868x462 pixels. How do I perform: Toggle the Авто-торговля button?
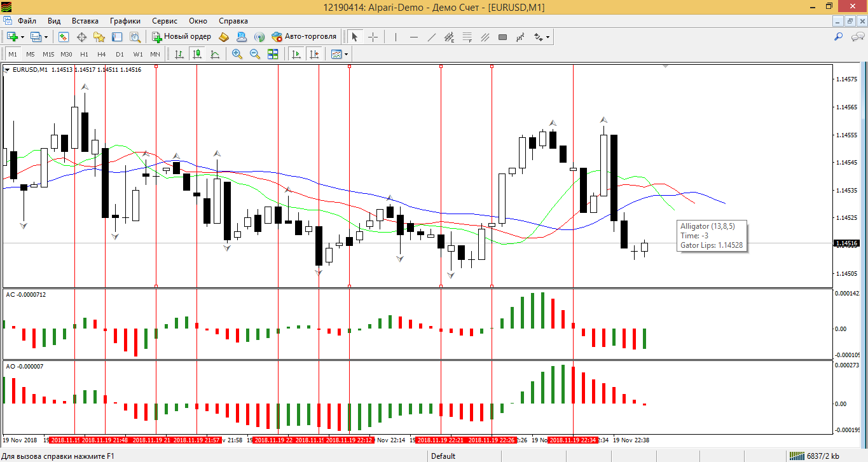304,37
